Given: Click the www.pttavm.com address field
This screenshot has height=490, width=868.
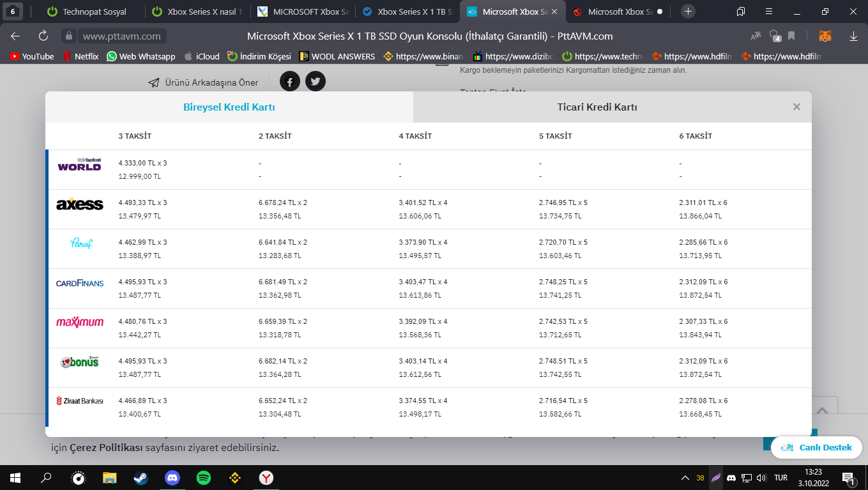Looking at the screenshot, I should coord(121,36).
